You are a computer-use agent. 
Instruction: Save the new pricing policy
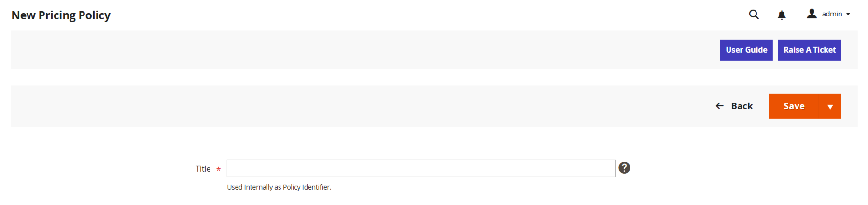(794, 106)
